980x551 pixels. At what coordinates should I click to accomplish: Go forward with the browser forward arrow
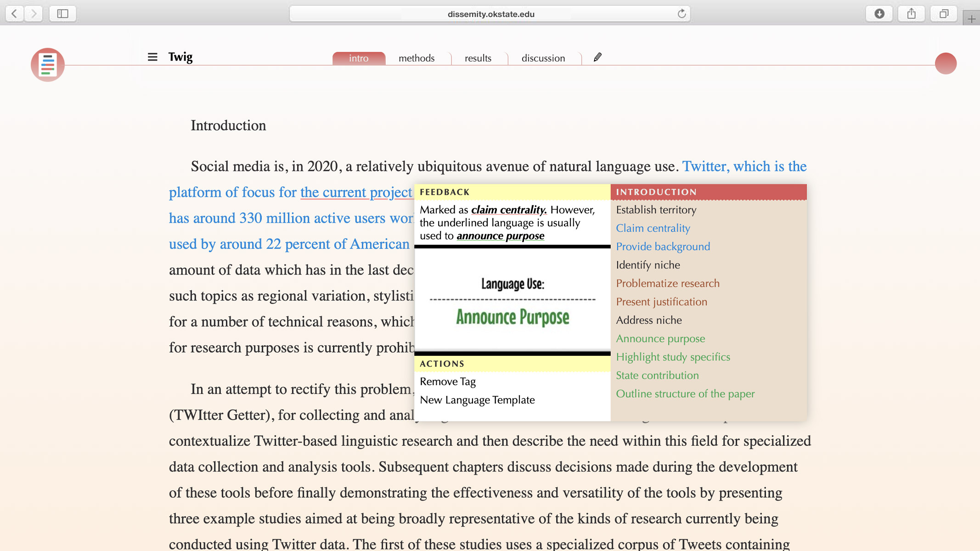[34, 13]
